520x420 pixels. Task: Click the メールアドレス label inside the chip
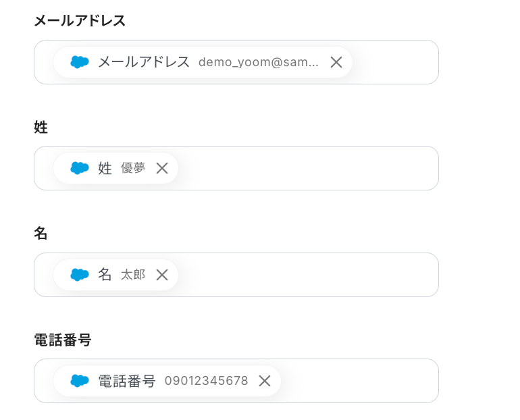coord(144,62)
